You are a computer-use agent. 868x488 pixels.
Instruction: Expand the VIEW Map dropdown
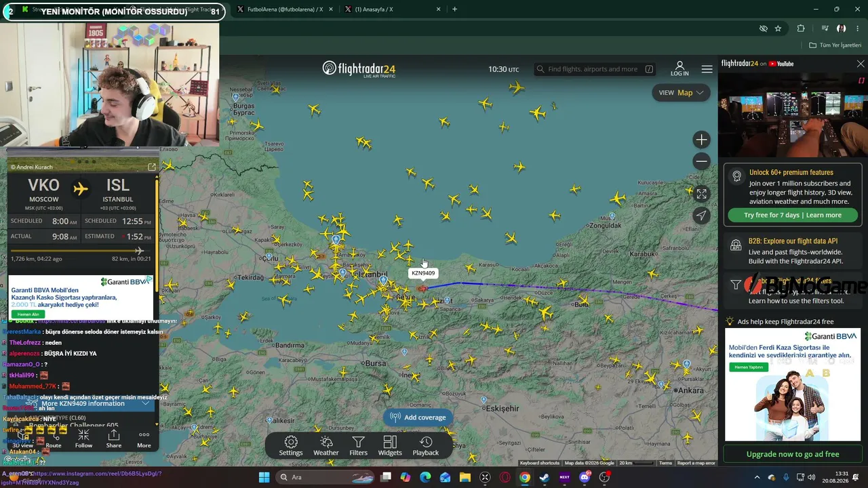point(681,93)
